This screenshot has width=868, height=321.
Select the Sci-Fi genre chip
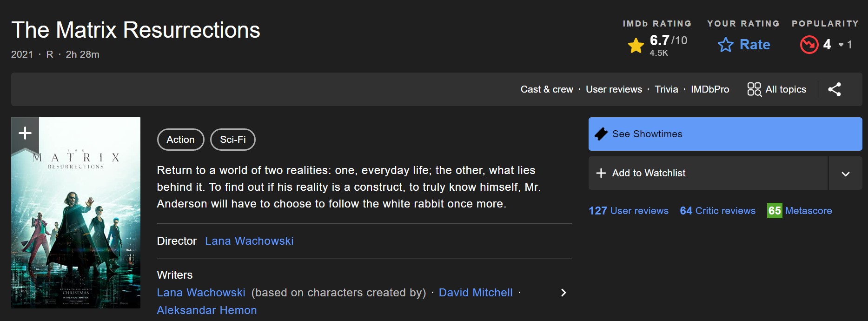click(x=233, y=140)
